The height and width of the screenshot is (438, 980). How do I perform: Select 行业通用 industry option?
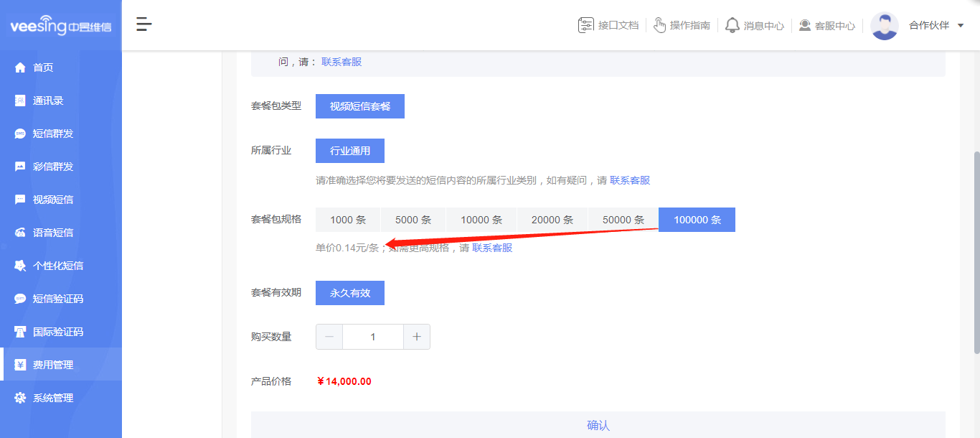(350, 151)
